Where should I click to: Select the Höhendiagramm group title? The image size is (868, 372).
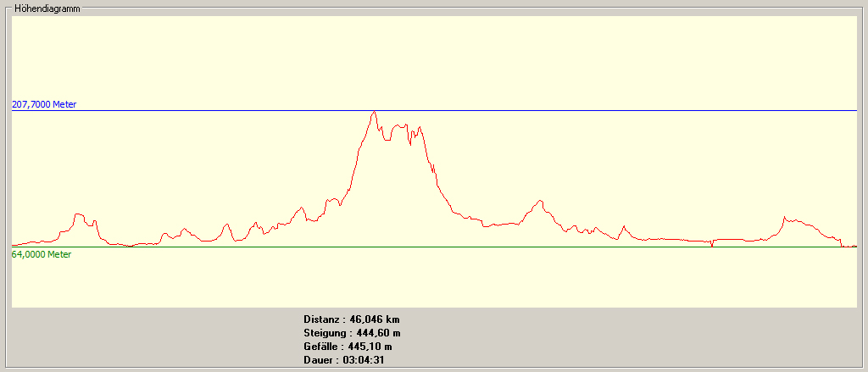point(47,8)
